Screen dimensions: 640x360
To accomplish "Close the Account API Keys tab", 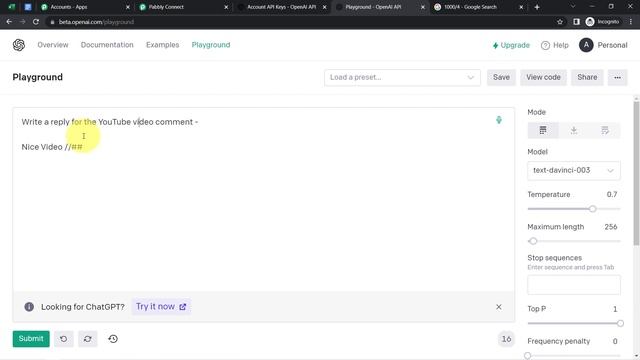I will 324,7.
